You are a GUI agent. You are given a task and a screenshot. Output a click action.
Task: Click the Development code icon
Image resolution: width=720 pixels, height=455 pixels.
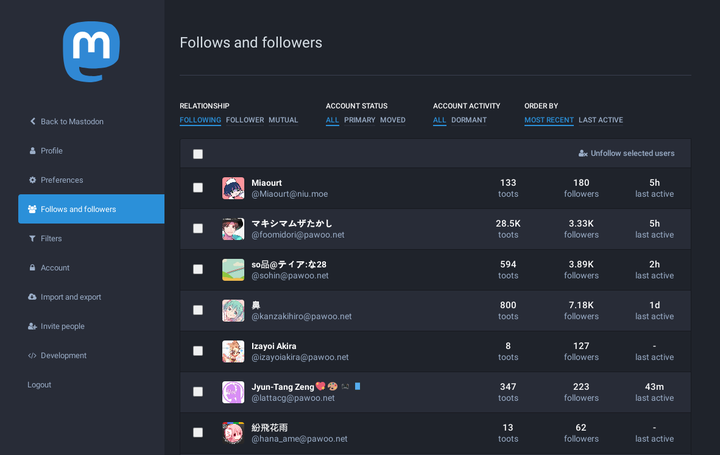[33, 355]
